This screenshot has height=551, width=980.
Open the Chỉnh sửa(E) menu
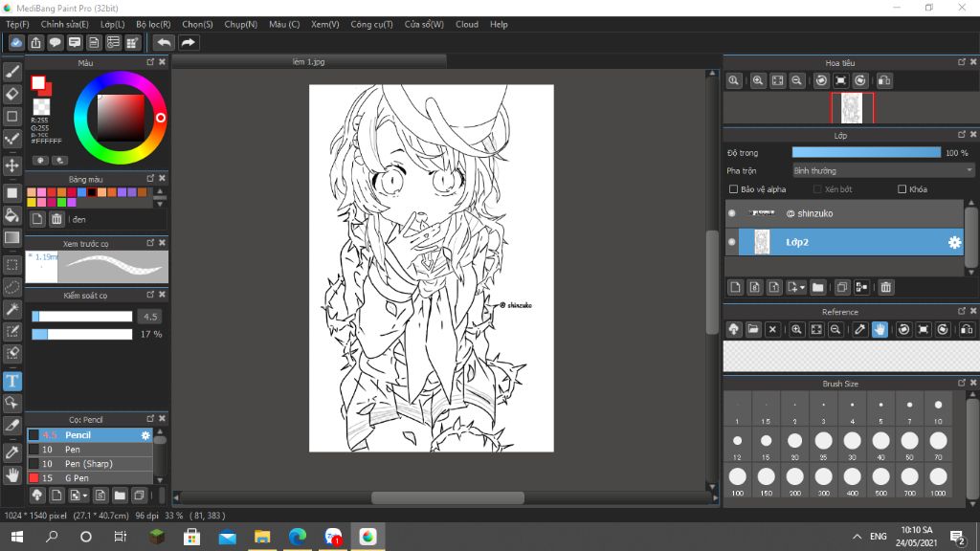coord(64,24)
